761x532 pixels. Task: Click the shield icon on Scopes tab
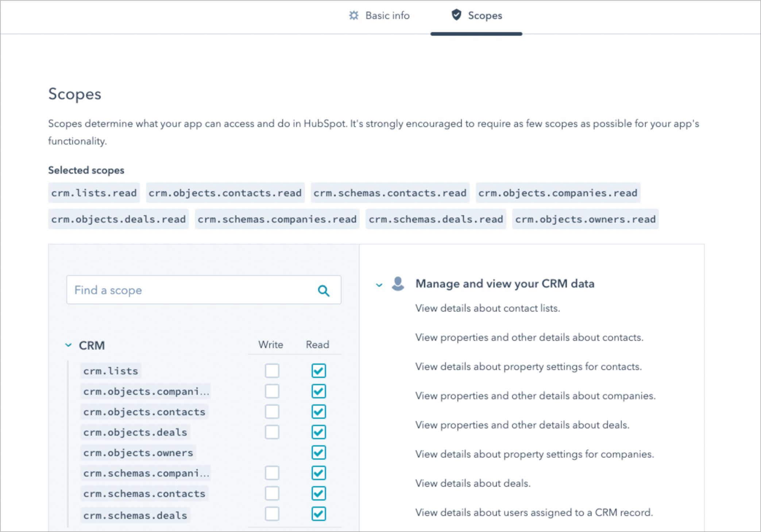pyautogui.click(x=456, y=15)
